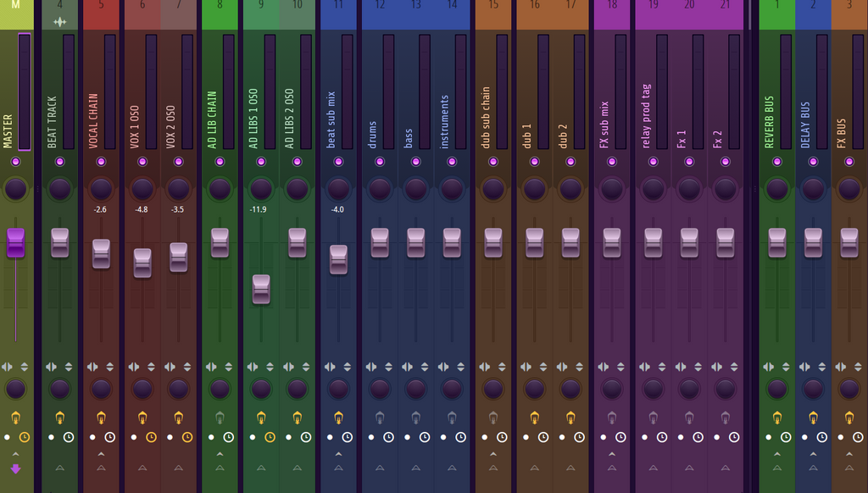Swap left/right channels on REVERB BUS

pos(768,367)
